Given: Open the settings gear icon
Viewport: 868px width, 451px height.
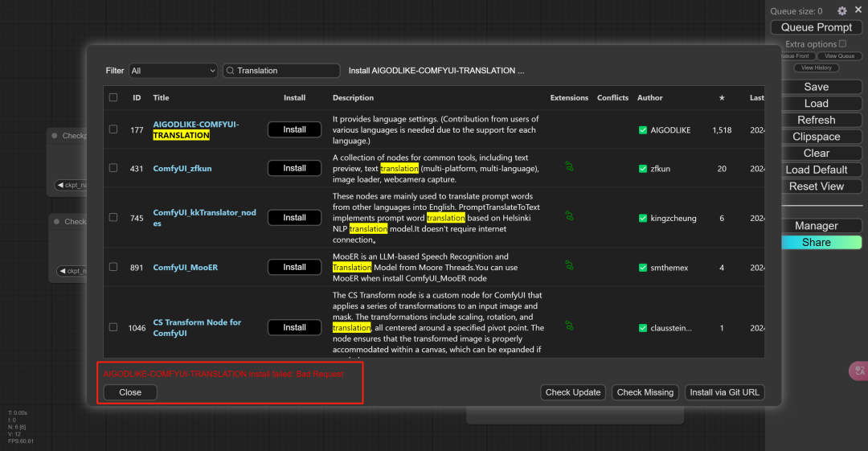Looking at the screenshot, I should click(842, 10).
